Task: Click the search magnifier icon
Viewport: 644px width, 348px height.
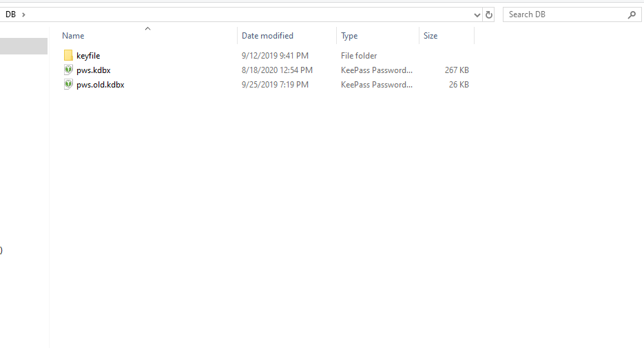Action: (x=632, y=14)
